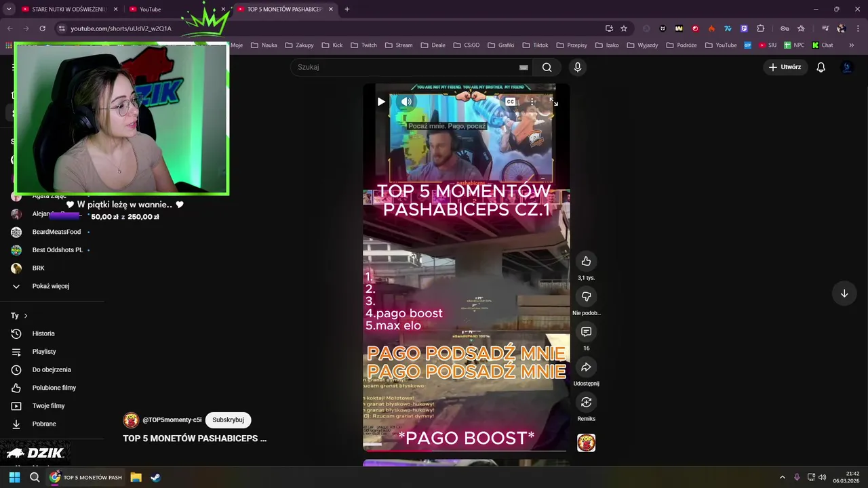Image resolution: width=868 pixels, height=488 pixels.
Task: Open BeardMeatsFood subscription channel
Action: coord(56,232)
